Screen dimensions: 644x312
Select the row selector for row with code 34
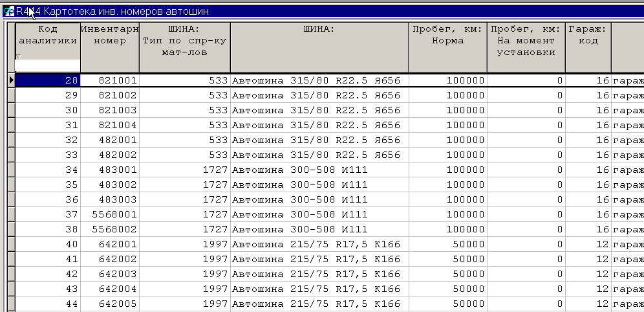click(x=10, y=170)
